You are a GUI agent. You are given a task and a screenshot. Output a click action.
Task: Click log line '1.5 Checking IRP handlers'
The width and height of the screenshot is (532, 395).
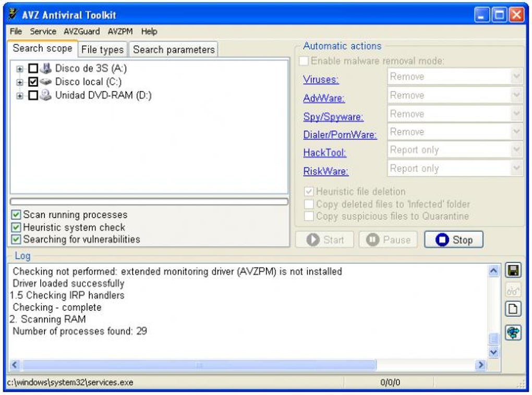click(x=67, y=295)
